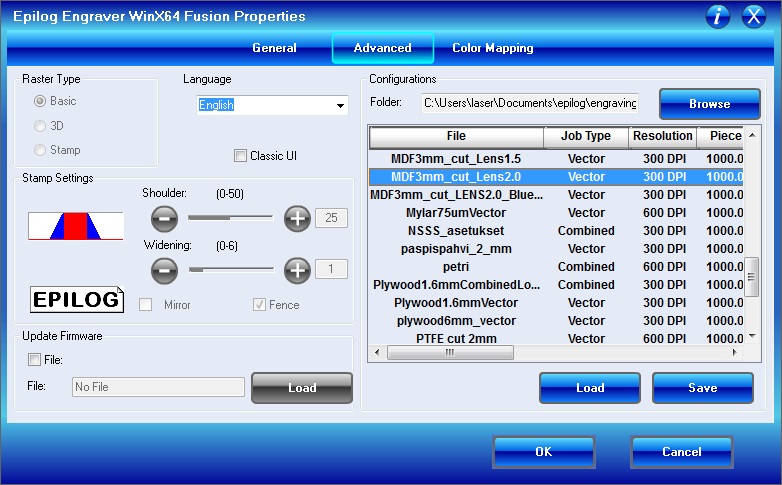Image resolution: width=782 pixels, height=485 pixels.
Task: Click the firmware Load button
Action: click(302, 388)
